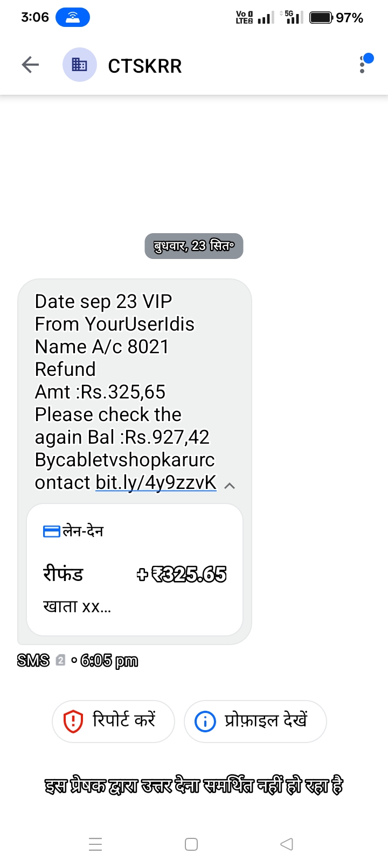Tap the बुधवार, 23 सित॰ date chip
Viewport: 388px width, 868px height.
(x=194, y=246)
